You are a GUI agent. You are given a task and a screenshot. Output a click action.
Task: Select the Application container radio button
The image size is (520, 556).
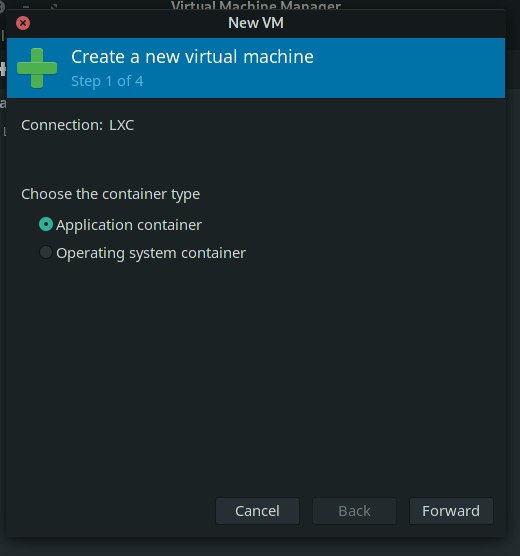point(46,224)
